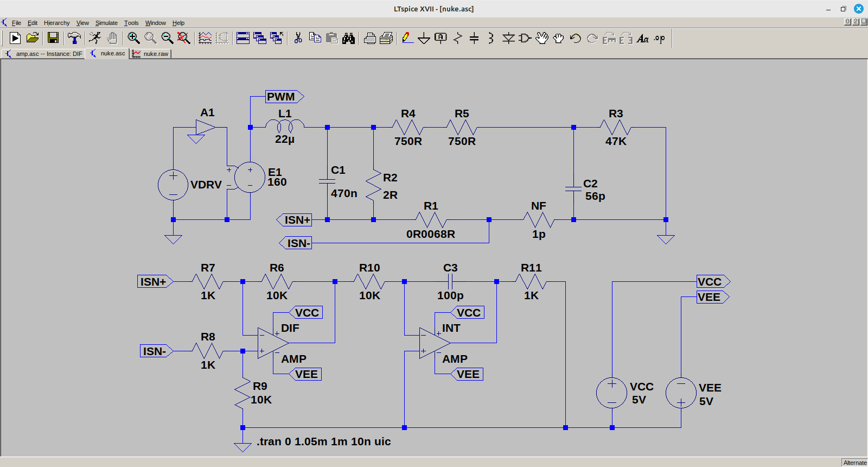
Task: Click the Rotate component icon
Action: pos(609,38)
